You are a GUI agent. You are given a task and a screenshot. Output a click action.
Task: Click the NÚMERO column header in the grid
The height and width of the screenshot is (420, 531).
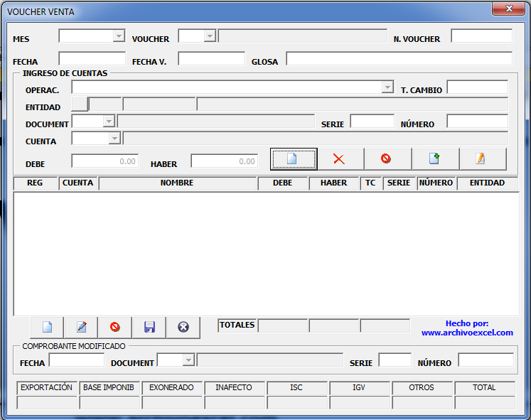(436, 183)
